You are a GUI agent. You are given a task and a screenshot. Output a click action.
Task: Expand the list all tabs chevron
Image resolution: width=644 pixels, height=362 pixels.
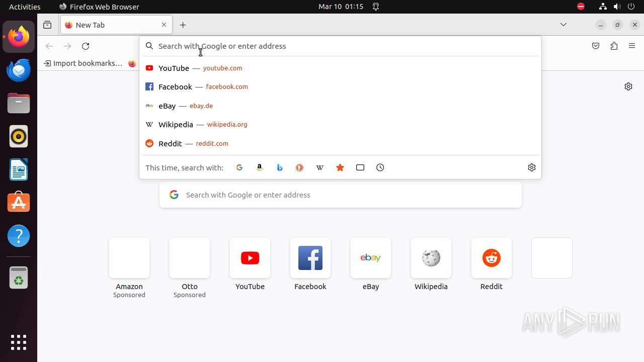563,25
